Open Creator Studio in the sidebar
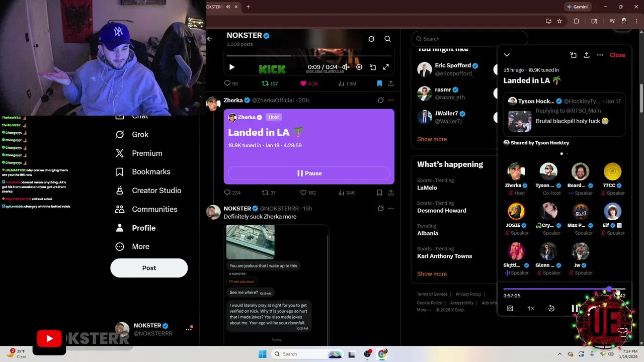 pos(148,191)
